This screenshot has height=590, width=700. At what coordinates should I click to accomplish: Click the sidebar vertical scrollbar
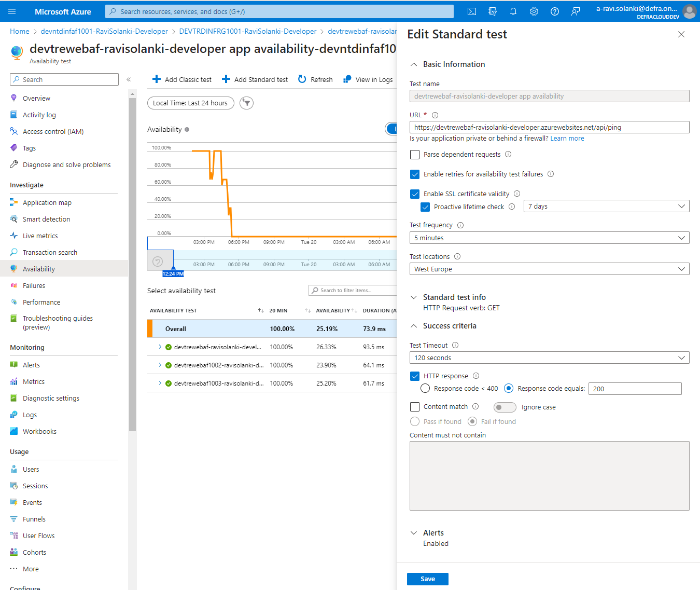132,264
